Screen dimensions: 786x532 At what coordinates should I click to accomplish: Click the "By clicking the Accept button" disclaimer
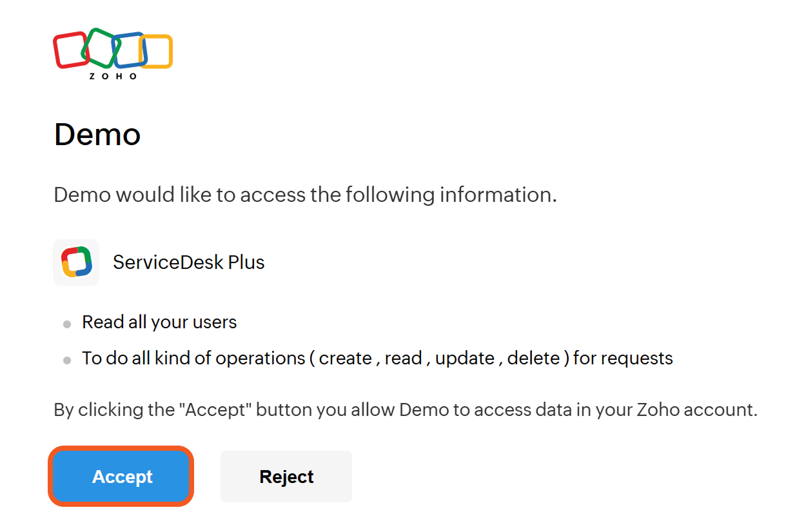pos(405,410)
